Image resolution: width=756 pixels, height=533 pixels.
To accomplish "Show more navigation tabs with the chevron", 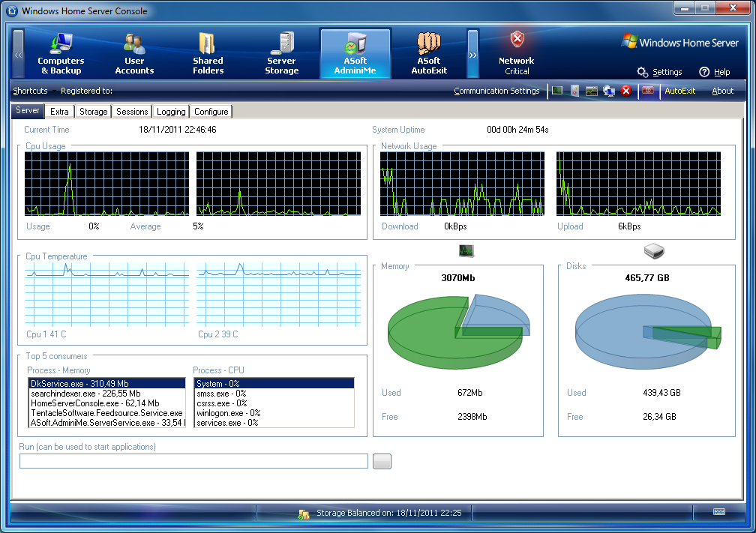I will coord(472,53).
